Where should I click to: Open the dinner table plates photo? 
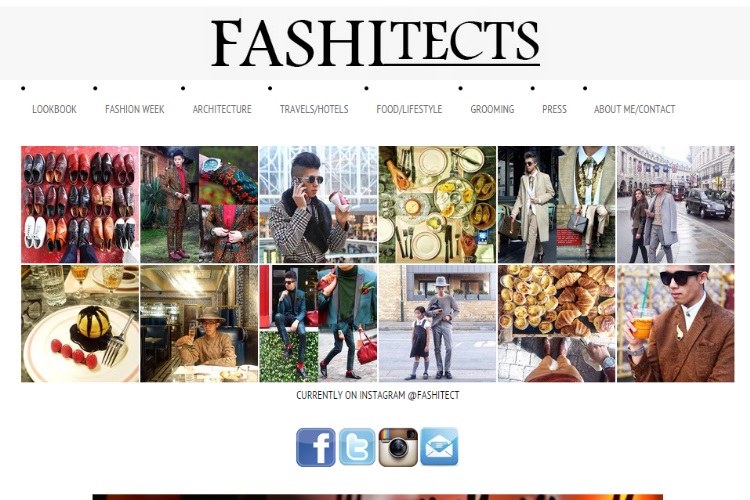[437, 204]
